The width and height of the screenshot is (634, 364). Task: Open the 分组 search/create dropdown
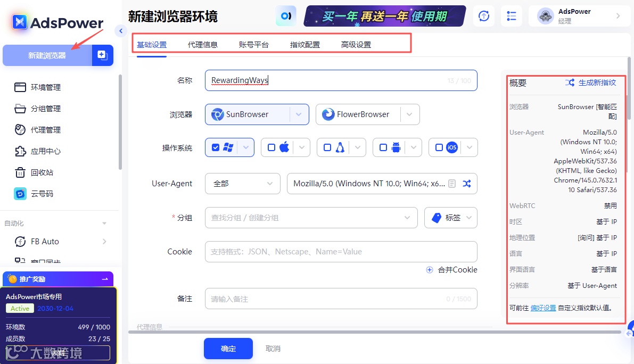point(311,218)
